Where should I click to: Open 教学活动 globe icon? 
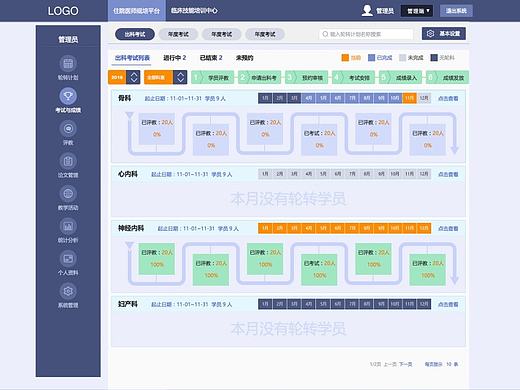coord(68,193)
